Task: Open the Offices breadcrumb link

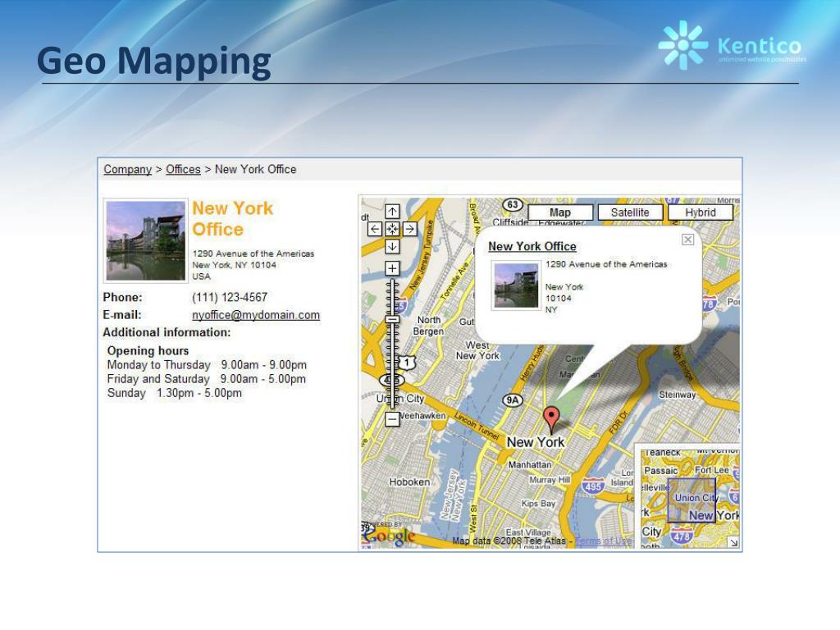Action: tap(183, 169)
